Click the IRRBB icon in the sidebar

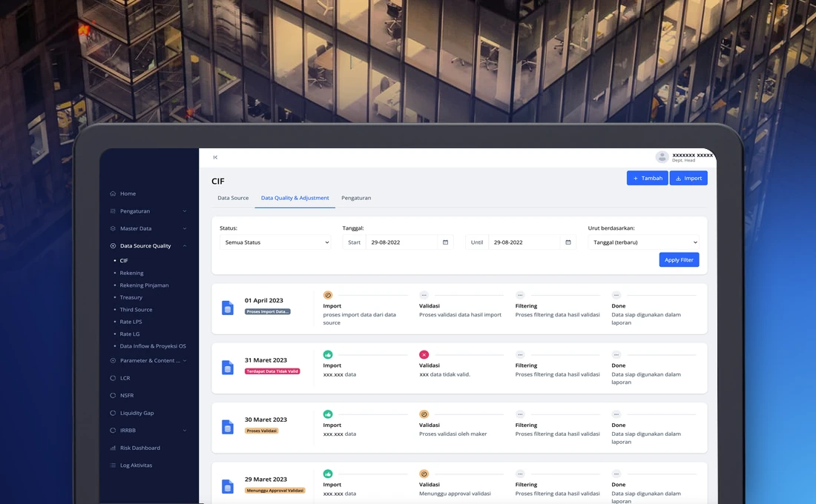pyautogui.click(x=113, y=430)
